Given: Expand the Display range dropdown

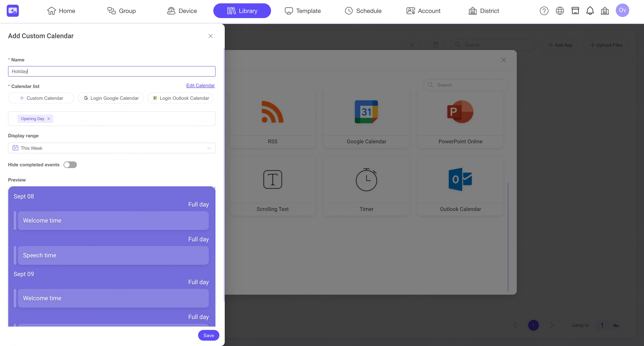Looking at the screenshot, I should click(x=112, y=148).
